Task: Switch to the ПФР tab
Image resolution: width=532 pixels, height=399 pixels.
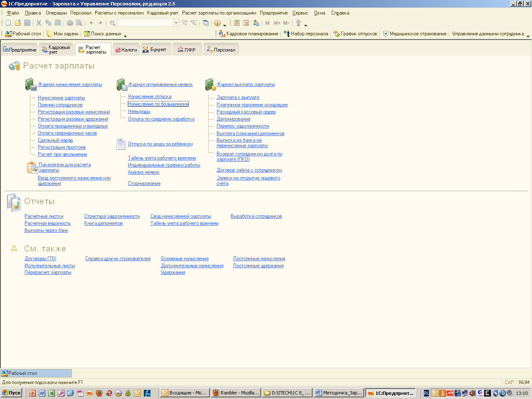Action: [x=187, y=49]
